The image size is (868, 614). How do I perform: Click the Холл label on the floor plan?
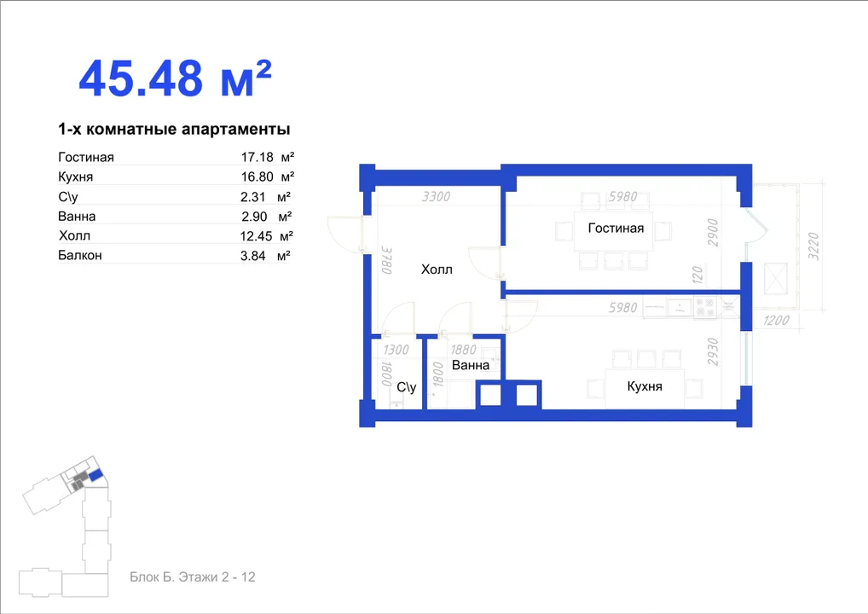pos(437,269)
